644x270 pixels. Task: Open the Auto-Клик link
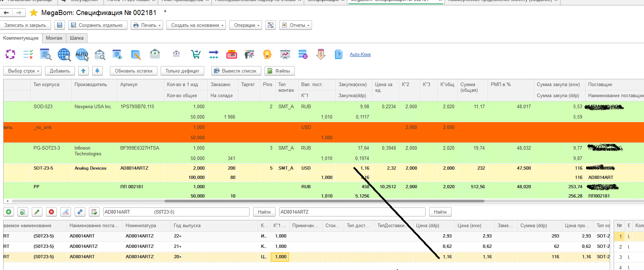[x=360, y=55]
